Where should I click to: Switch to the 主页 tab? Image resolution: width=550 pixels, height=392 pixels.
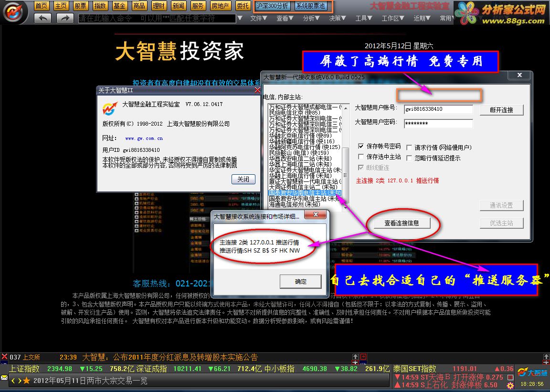coord(61,6)
